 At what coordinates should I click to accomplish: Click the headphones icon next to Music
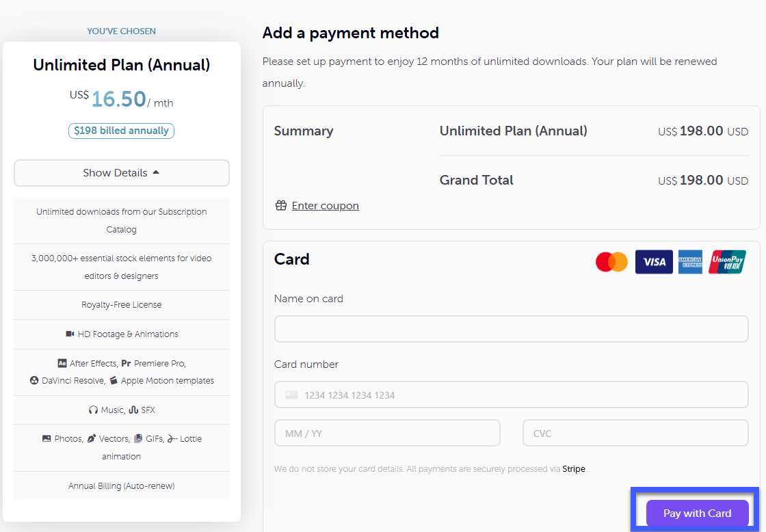pyautogui.click(x=93, y=410)
